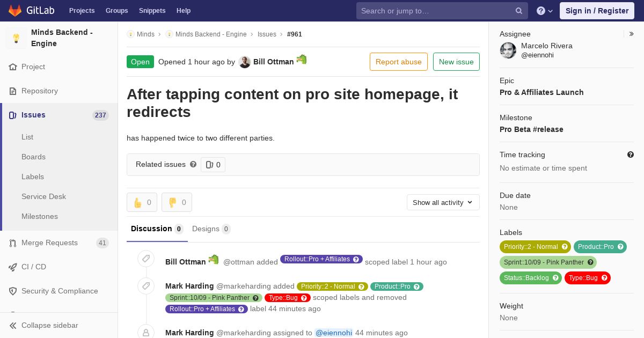Open the Minds breadcrumb link
The height and width of the screenshot is (338, 644).
click(145, 34)
